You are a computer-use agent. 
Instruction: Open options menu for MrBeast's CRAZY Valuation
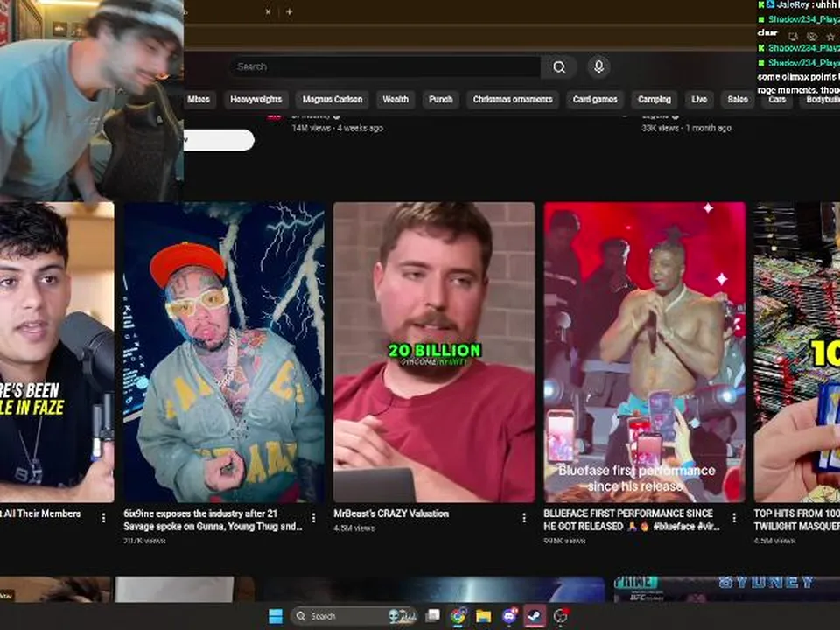coord(524,517)
